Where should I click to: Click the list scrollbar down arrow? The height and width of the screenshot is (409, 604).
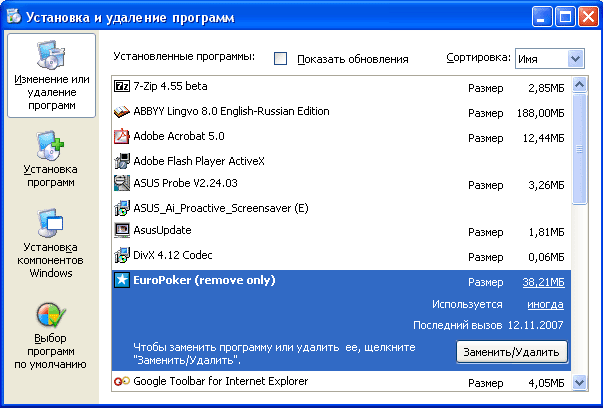579,383
